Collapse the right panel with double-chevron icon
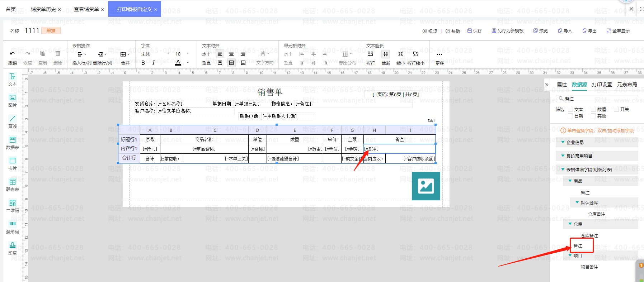Image resolution: width=644 pixels, height=282 pixels. (547, 85)
